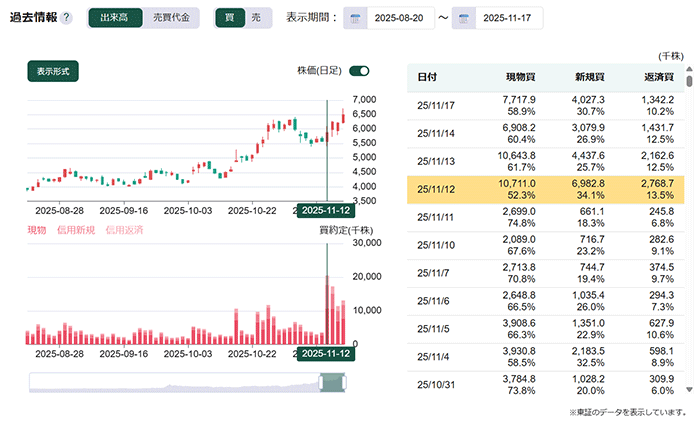The height and width of the screenshot is (426, 700).
Task: Open calendar icon for end date 2025-11-17
Action: click(x=464, y=18)
